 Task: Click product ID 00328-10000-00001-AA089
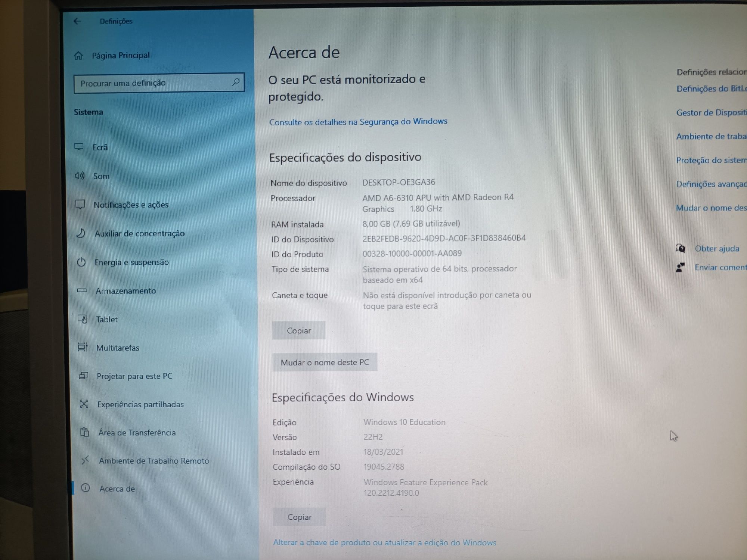tap(412, 253)
